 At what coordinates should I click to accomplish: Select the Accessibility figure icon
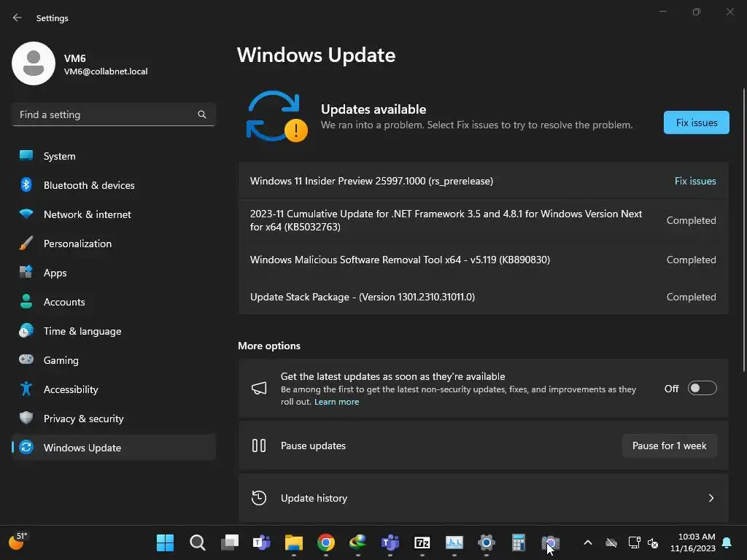(26, 389)
